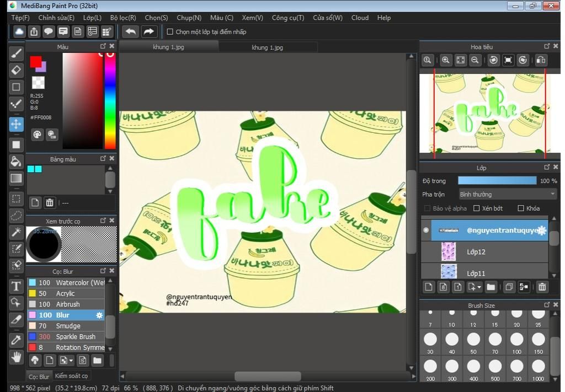Screen dimensions: 565x392
Task: Select the Watercolor brush
Action: (x=66, y=283)
